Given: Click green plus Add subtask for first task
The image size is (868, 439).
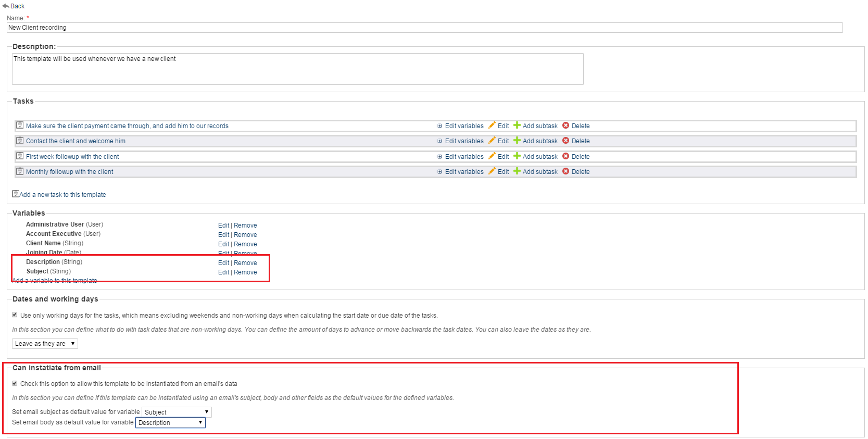Looking at the screenshot, I should [x=517, y=126].
